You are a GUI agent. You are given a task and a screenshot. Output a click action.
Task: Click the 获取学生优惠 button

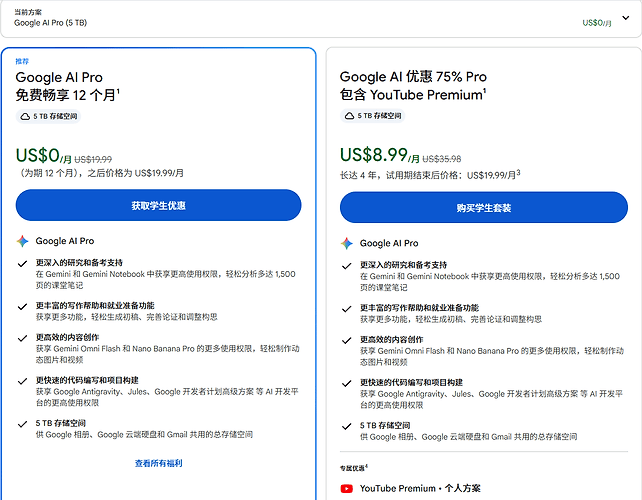coord(158,205)
